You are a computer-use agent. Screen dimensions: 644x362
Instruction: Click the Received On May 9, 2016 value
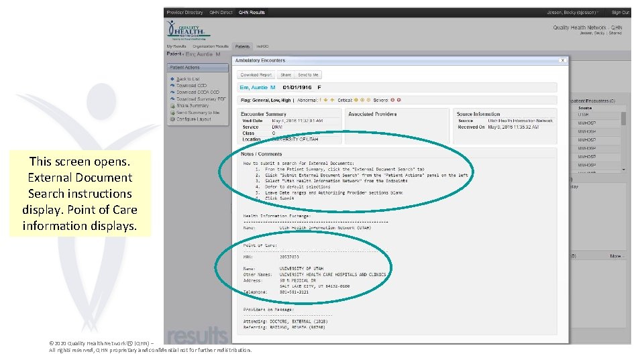click(513, 127)
